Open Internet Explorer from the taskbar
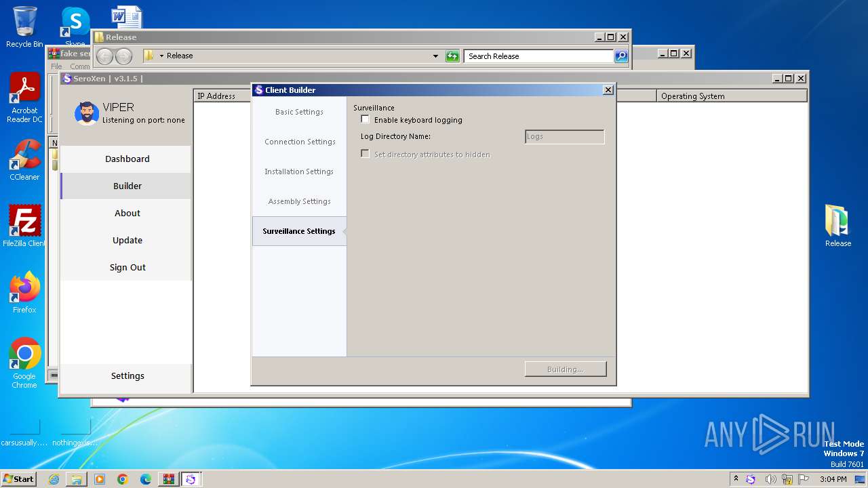The image size is (868, 488). pyautogui.click(x=54, y=479)
